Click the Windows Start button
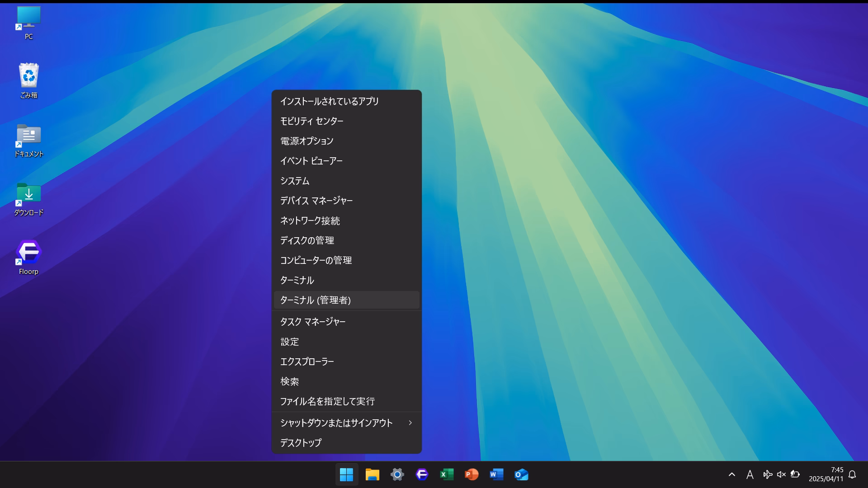 pos(346,474)
